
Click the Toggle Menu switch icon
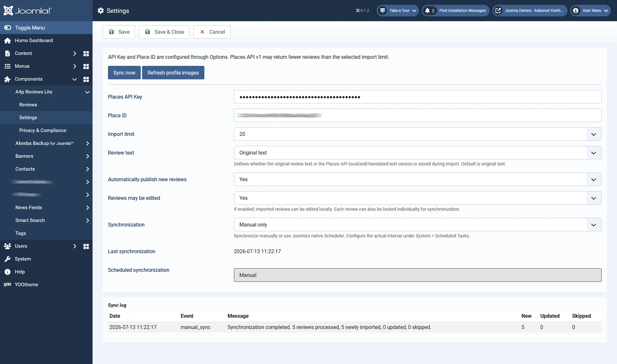coord(8,28)
